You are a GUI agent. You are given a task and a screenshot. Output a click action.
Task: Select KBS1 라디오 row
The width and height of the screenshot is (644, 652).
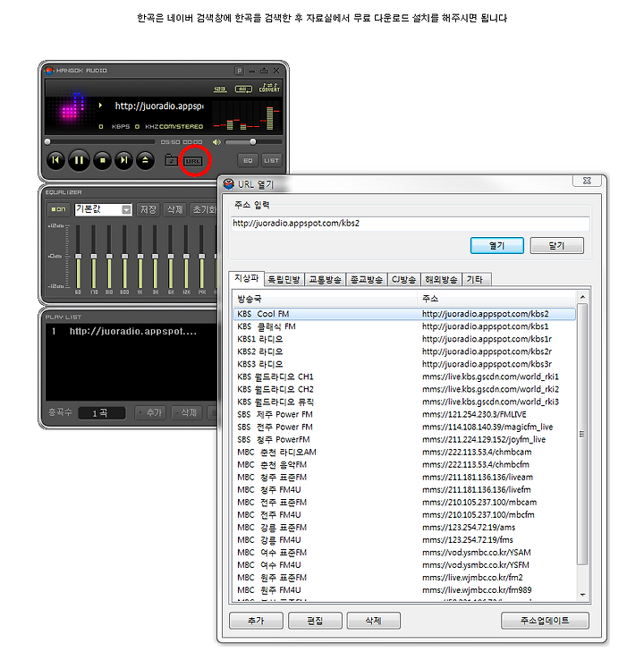[x=404, y=339]
